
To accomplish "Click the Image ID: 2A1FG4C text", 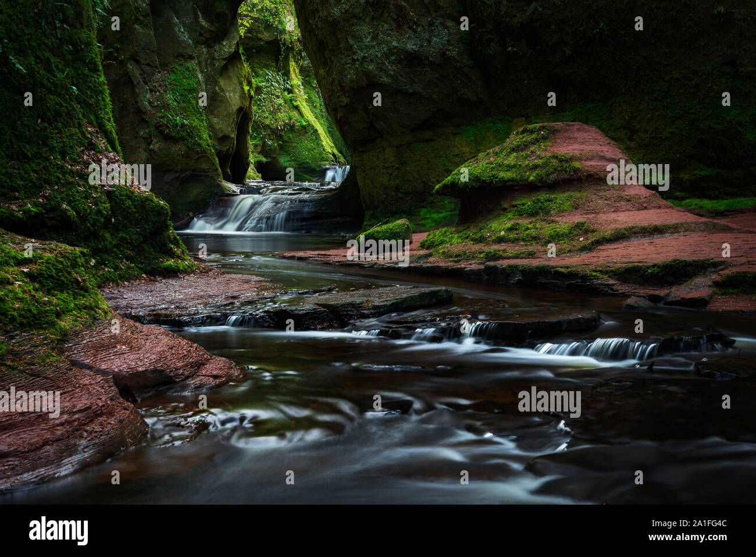I will click(690, 523).
